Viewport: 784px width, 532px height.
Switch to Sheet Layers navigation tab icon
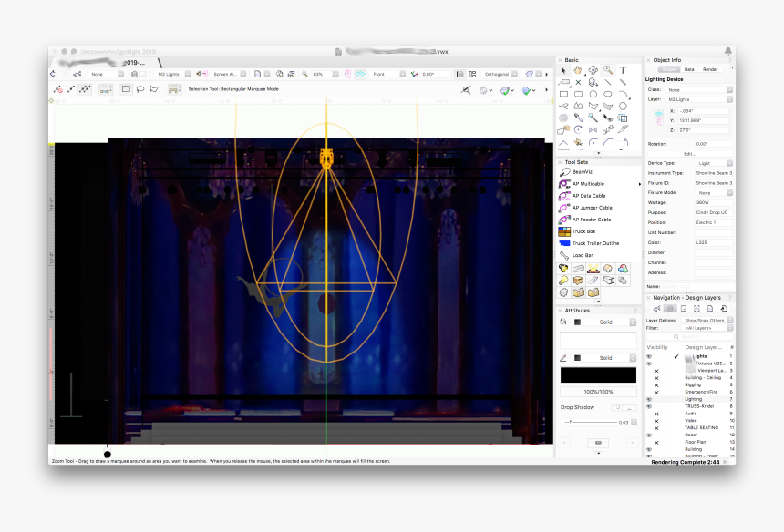click(684, 309)
